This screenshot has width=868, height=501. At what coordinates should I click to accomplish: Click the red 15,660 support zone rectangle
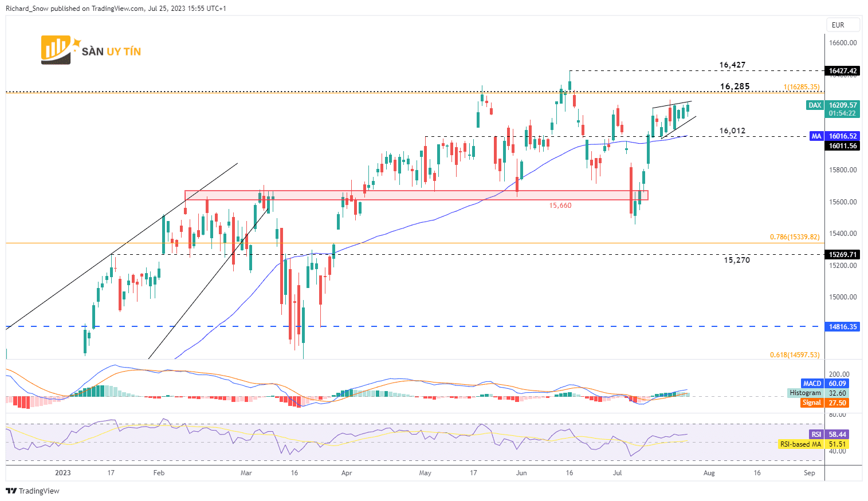point(417,195)
